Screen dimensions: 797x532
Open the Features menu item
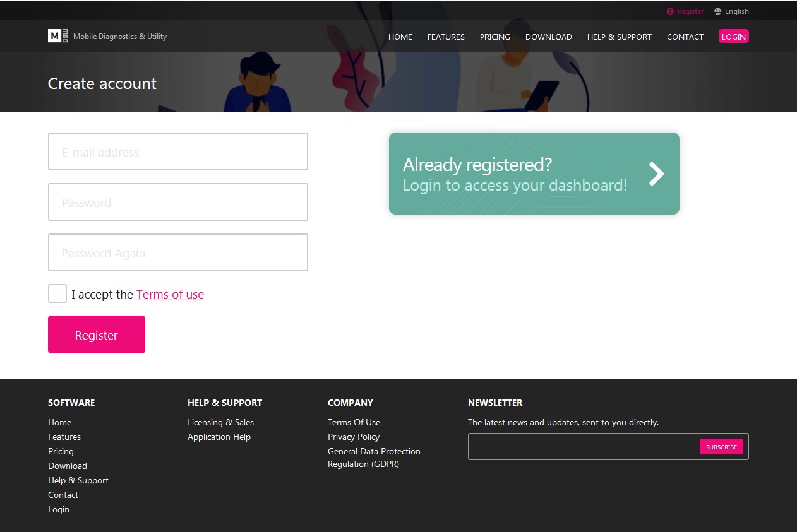(x=446, y=37)
